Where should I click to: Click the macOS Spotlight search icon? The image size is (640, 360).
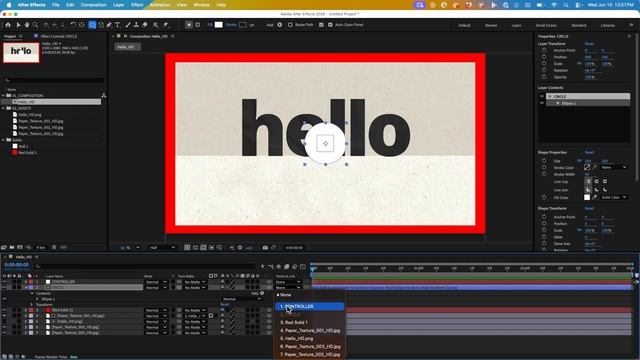point(566,5)
